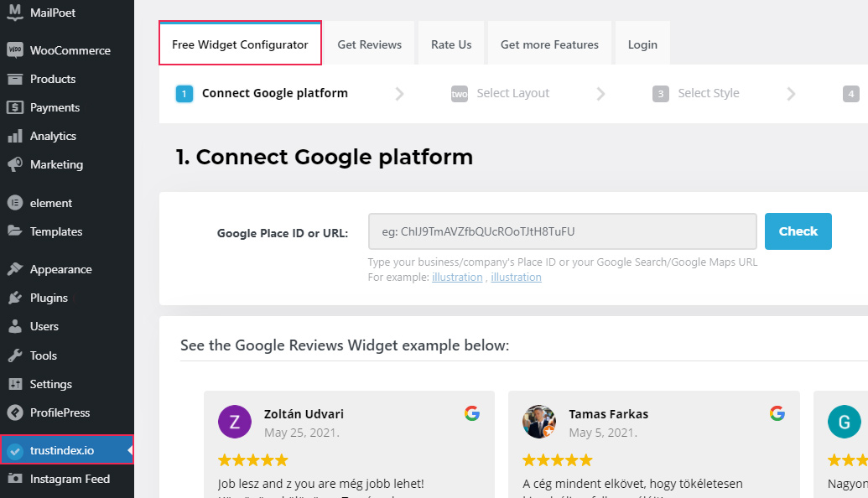Screen dimensions: 868x498
Task: Click the Instagram Feed camera icon
Action: point(15,479)
